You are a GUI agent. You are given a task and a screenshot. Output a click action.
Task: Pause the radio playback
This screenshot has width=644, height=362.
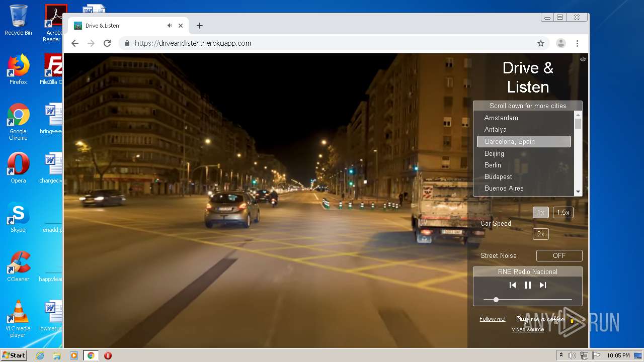(x=528, y=285)
